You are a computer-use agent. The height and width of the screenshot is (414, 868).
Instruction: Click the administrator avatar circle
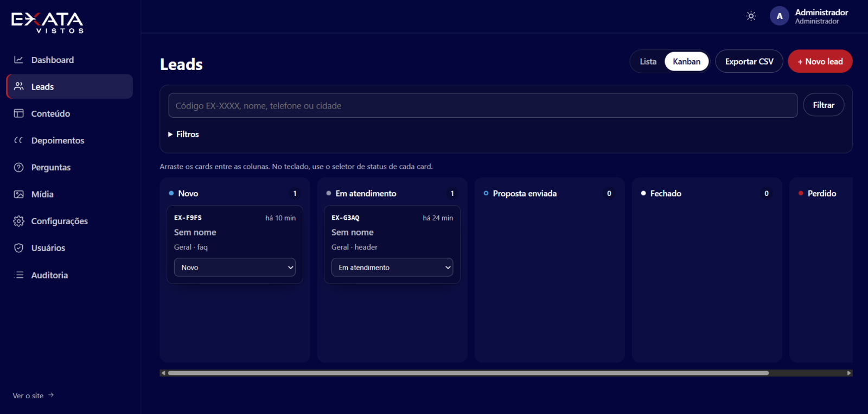pos(780,16)
